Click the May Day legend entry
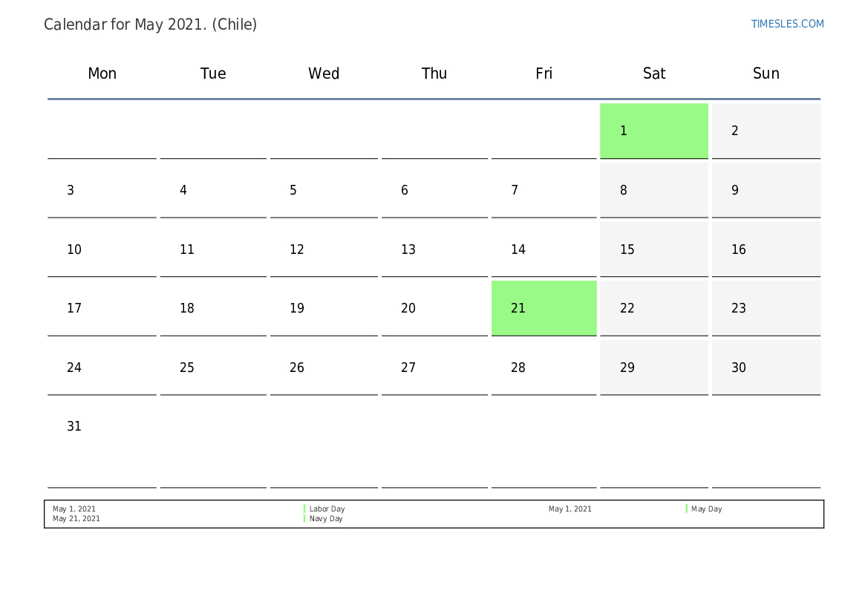The image size is (868, 614). pos(706,509)
